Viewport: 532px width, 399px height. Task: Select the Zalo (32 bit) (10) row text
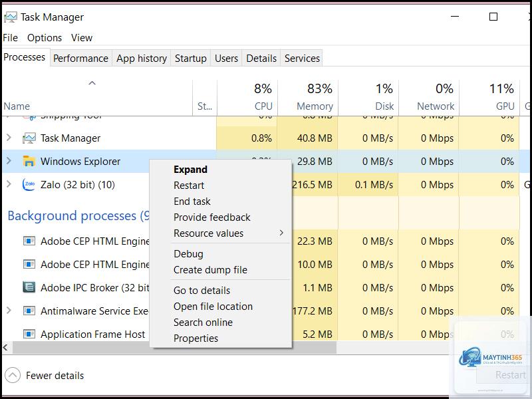pyautogui.click(x=78, y=185)
